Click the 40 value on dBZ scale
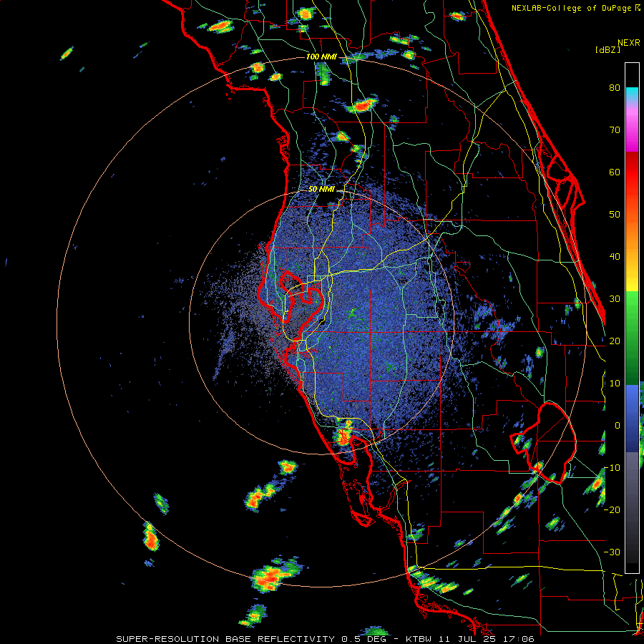The height and width of the screenshot is (644, 644). 615,257
